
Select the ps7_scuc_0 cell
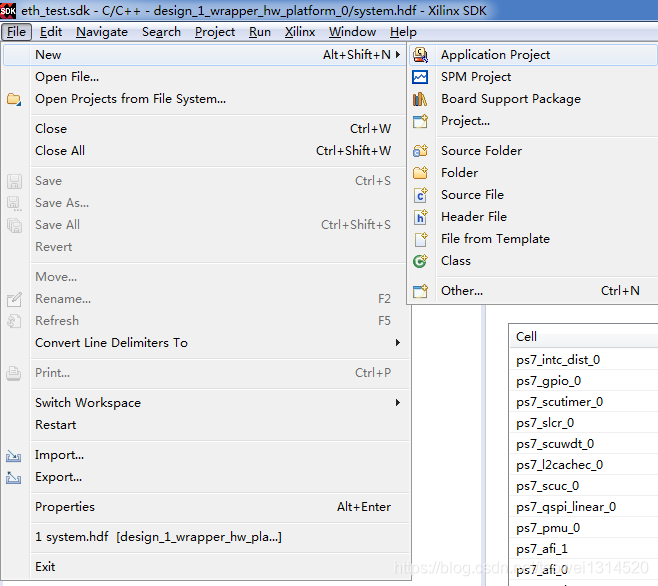pos(584,486)
